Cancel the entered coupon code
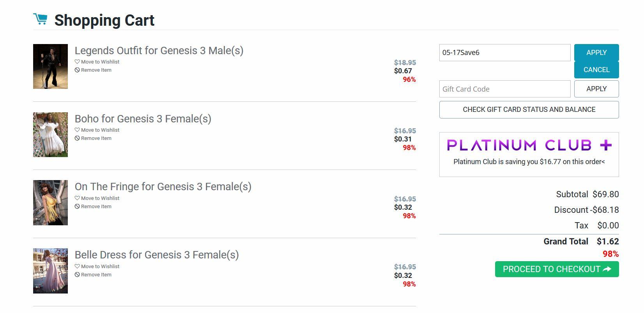The image size is (644, 313). pos(596,70)
